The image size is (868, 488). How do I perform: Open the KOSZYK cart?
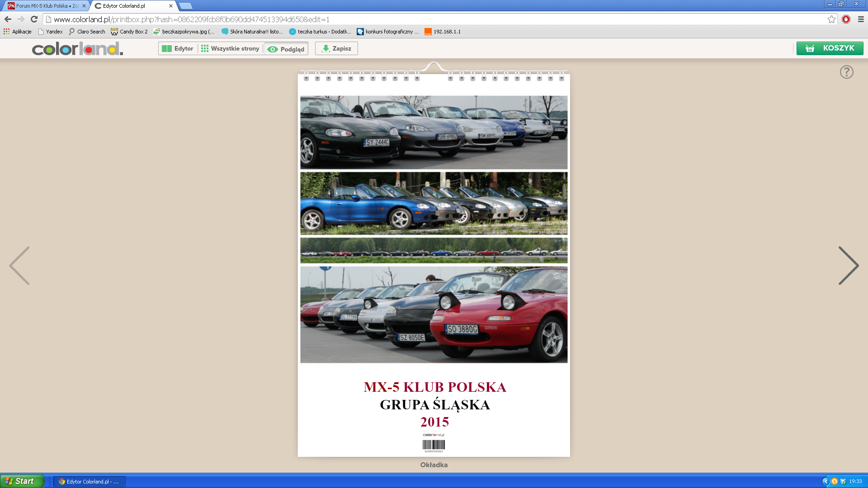click(830, 48)
